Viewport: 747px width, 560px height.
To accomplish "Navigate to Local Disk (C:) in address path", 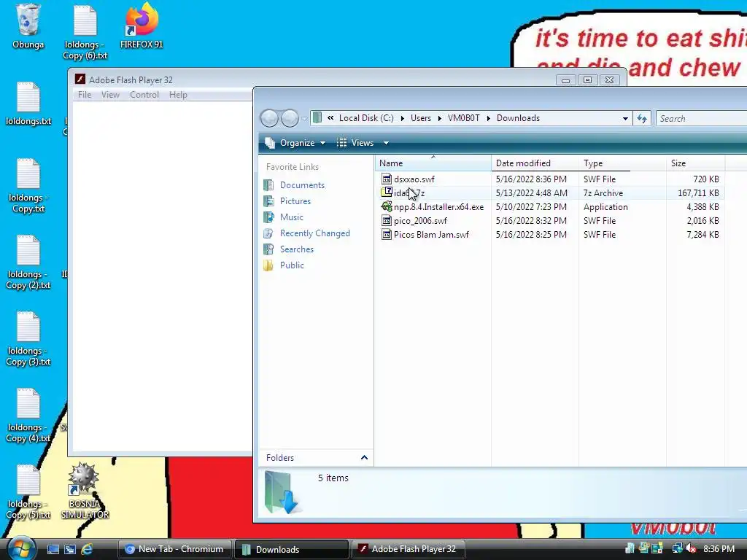I will coord(366,118).
